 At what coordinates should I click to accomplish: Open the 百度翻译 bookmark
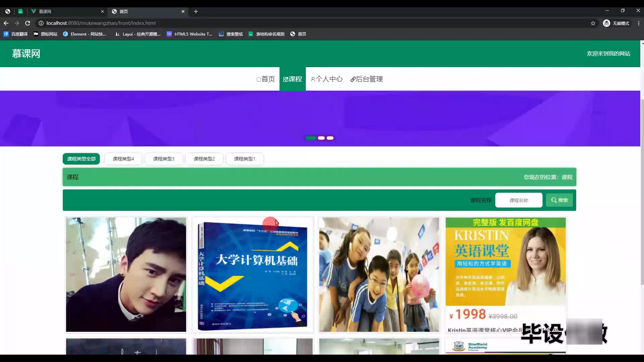click(15, 34)
